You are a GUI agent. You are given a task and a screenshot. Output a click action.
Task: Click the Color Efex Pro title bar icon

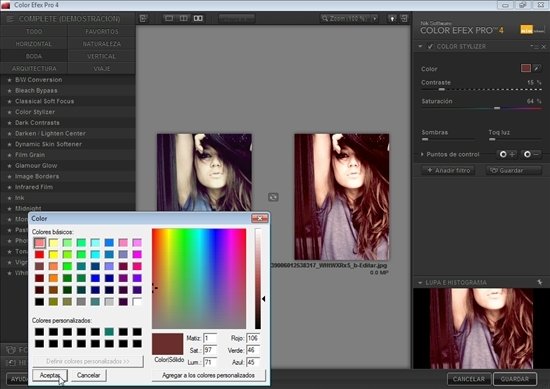pyautogui.click(x=6, y=5)
